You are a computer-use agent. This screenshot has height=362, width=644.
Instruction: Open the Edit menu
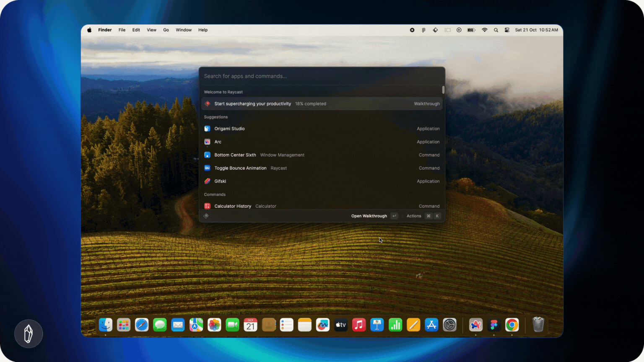coord(136,30)
